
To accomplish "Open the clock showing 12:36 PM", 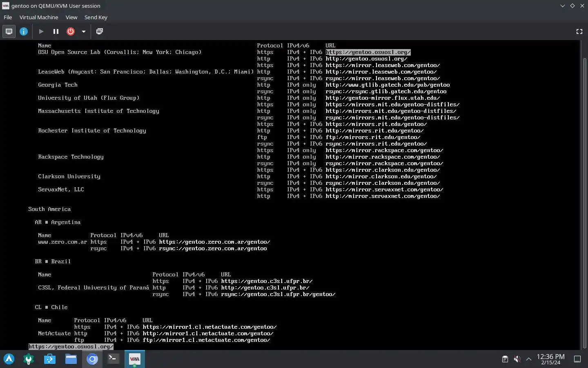I will (550, 359).
